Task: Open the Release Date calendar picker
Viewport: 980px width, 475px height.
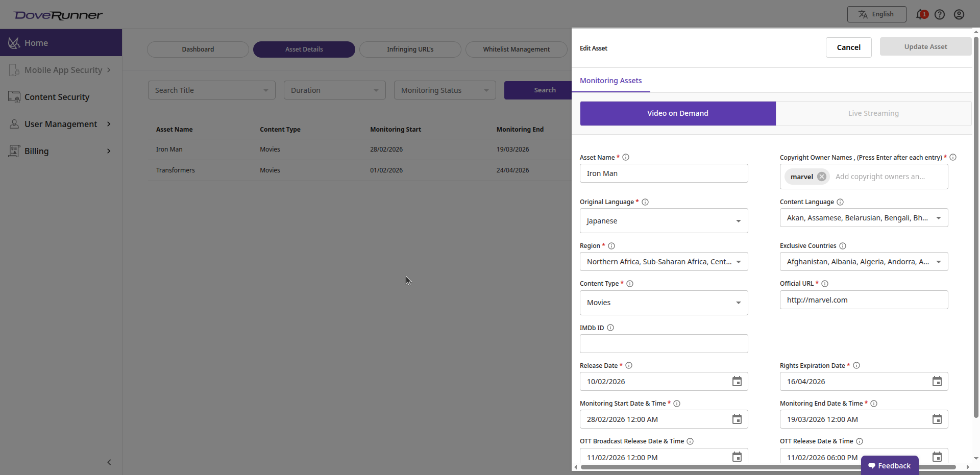Action: point(737,381)
